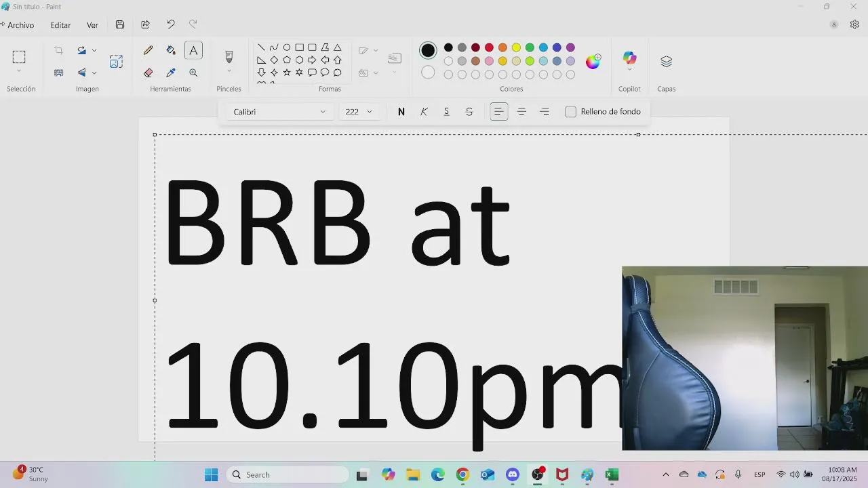Click the Brushes tool icon
This screenshot has height=488, width=868.
[x=229, y=57]
